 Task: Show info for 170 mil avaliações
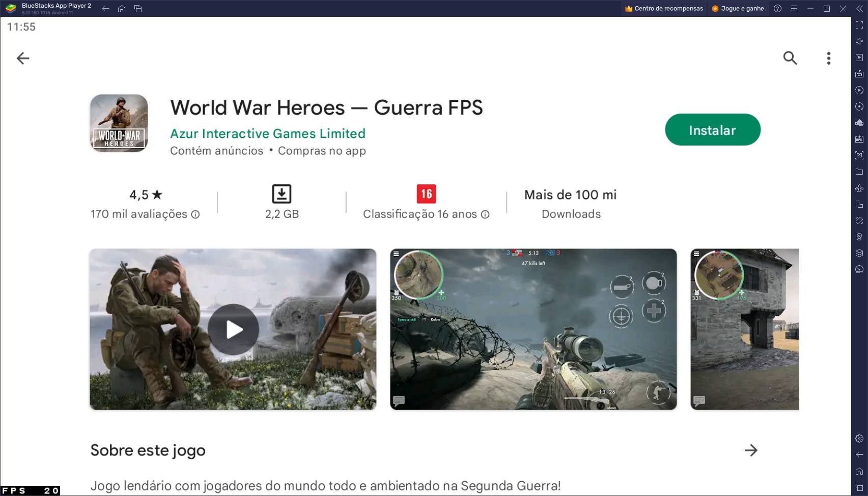click(x=195, y=214)
